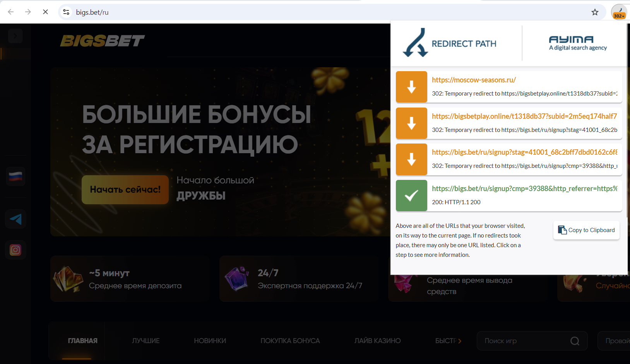Click the orange arrow icon for signup?stag step
Screen dimensions: 630x364
[411, 159]
